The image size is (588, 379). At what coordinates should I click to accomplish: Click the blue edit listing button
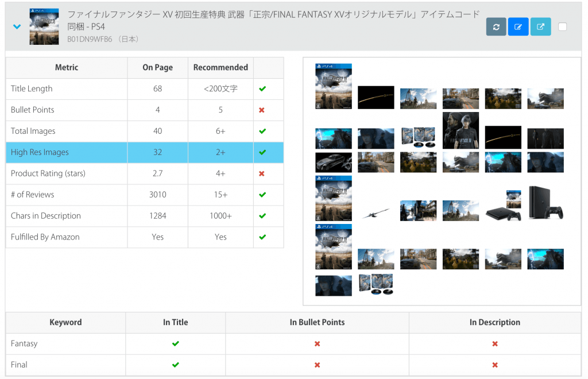(519, 26)
